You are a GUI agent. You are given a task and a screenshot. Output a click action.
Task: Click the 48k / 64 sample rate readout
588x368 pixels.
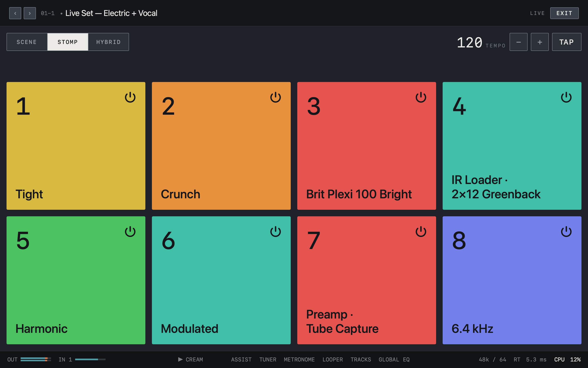(492, 359)
